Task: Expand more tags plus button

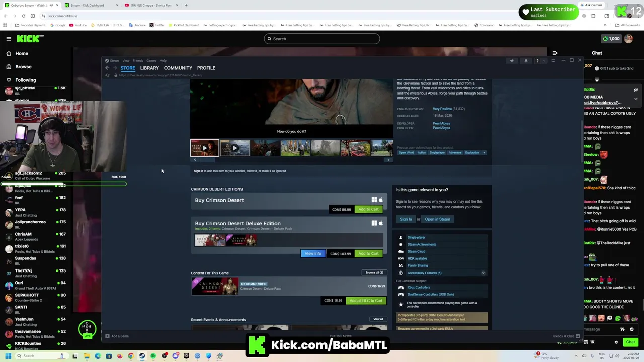Action: (x=484, y=152)
